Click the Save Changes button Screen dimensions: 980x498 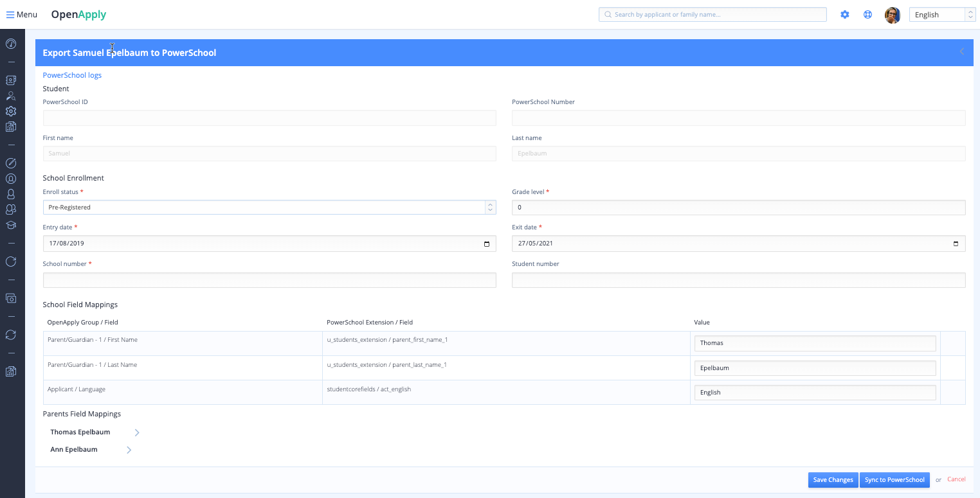point(833,480)
